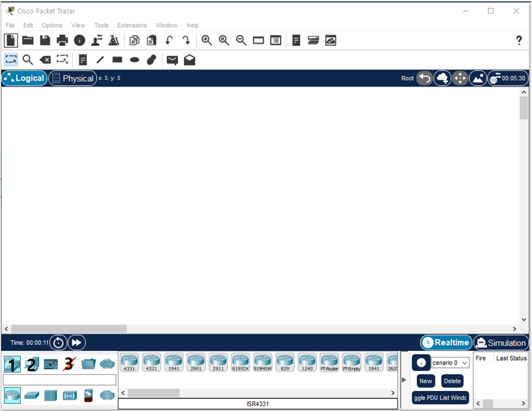
Task: Select the Resize shape tool
Action: click(63, 60)
